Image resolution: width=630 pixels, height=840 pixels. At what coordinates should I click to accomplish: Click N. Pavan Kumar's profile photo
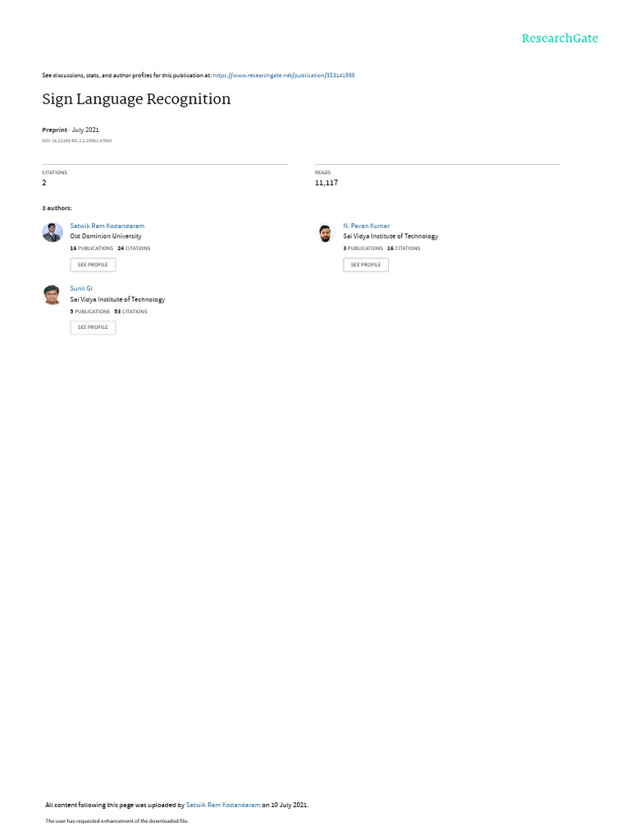[x=325, y=232]
